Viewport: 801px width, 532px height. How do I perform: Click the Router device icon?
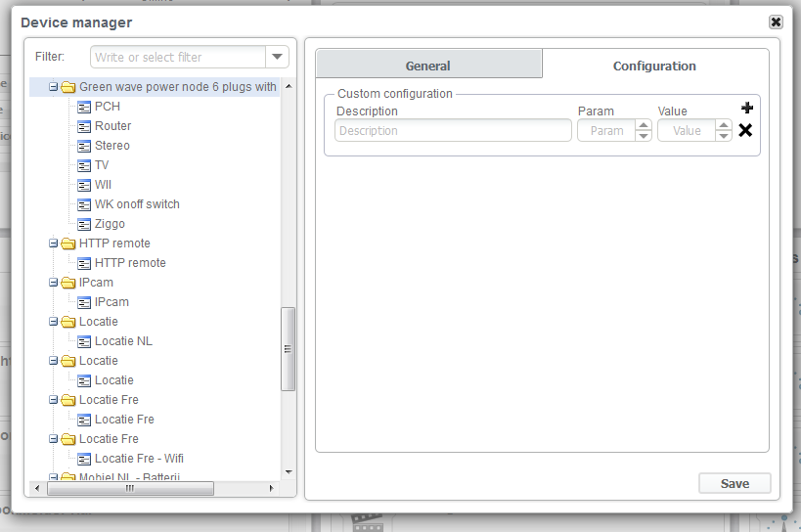pyautogui.click(x=84, y=126)
